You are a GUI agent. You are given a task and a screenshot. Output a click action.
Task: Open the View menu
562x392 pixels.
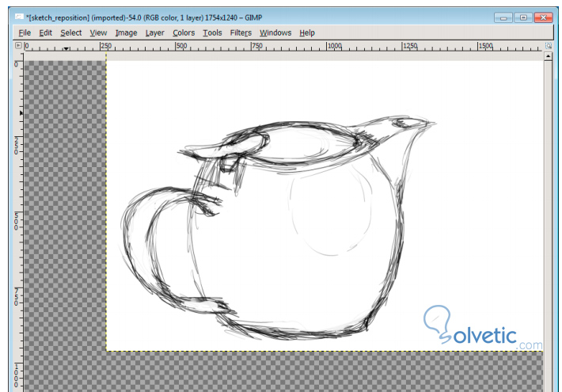coord(98,32)
